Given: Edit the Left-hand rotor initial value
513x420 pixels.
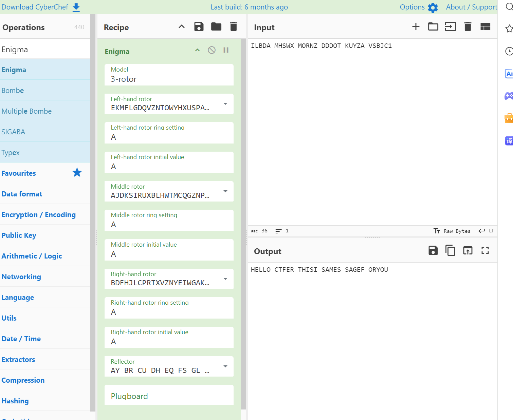Looking at the screenshot, I should tap(169, 162).
